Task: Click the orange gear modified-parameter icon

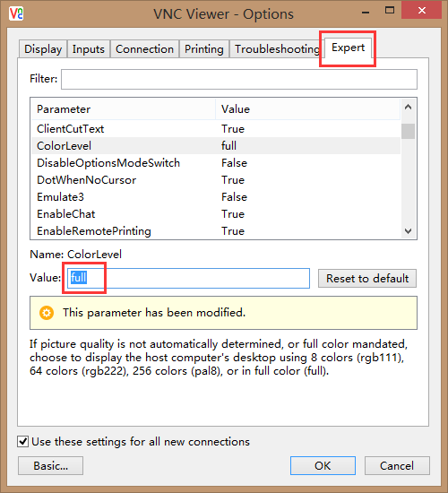Action: [x=47, y=313]
